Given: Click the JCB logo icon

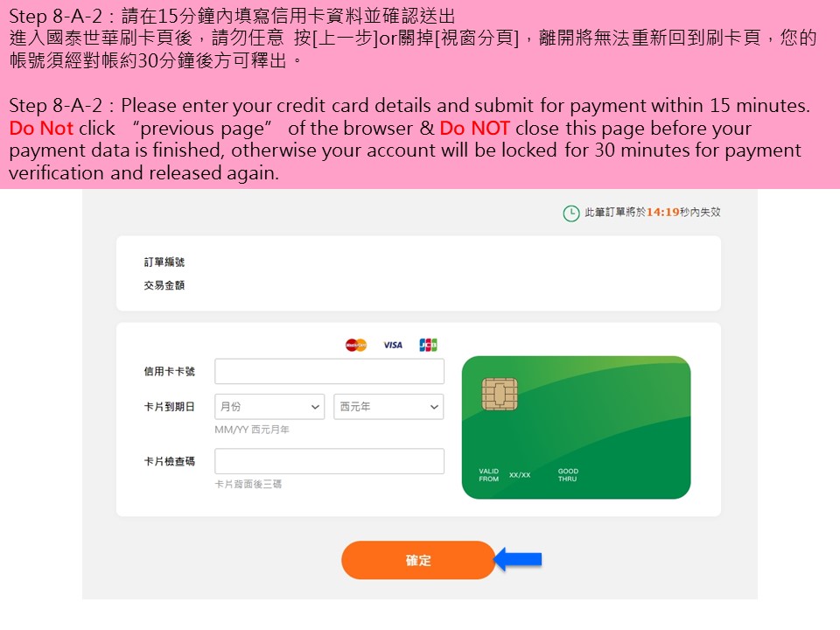Looking at the screenshot, I should 428,345.
